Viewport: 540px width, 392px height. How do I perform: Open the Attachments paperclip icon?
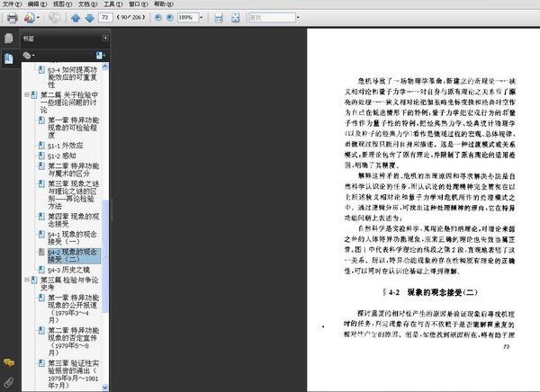[9, 382]
